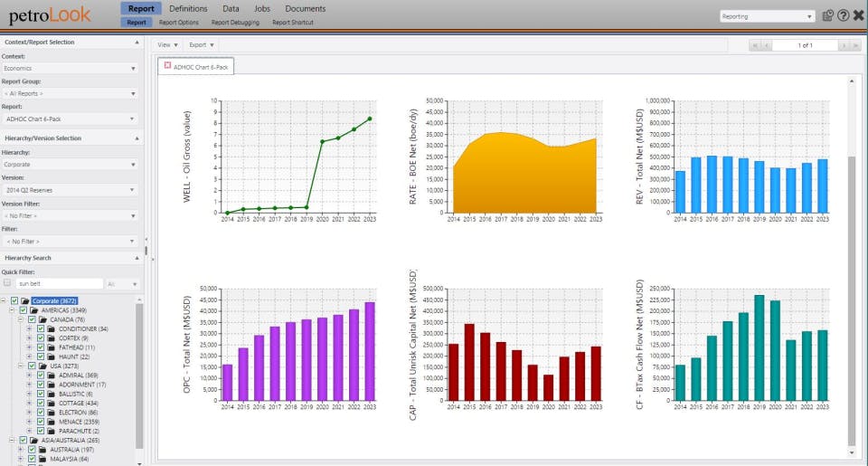Go to the first report page
Image resolution: width=868 pixels, height=466 pixels.
pyautogui.click(x=754, y=45)
